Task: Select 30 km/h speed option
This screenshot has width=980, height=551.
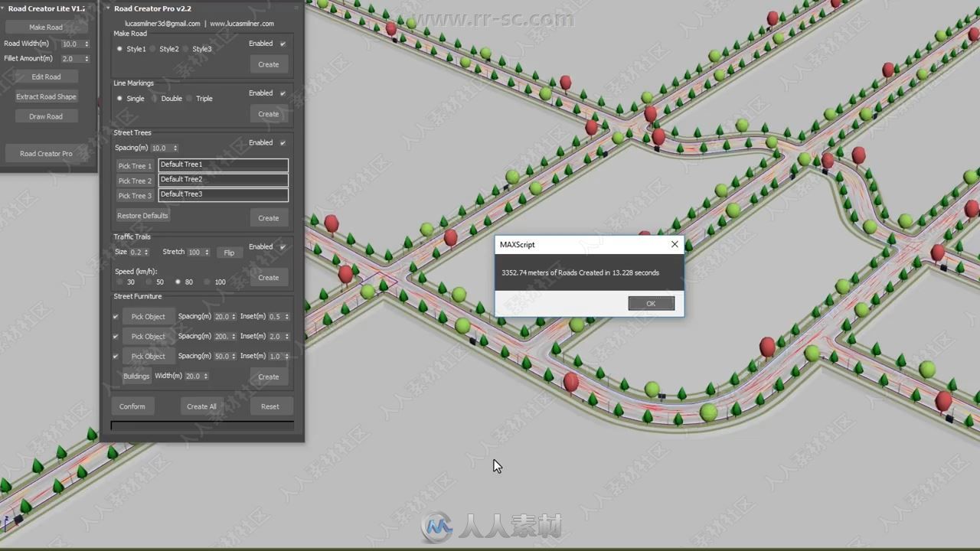Action: (x=120, y=282)
